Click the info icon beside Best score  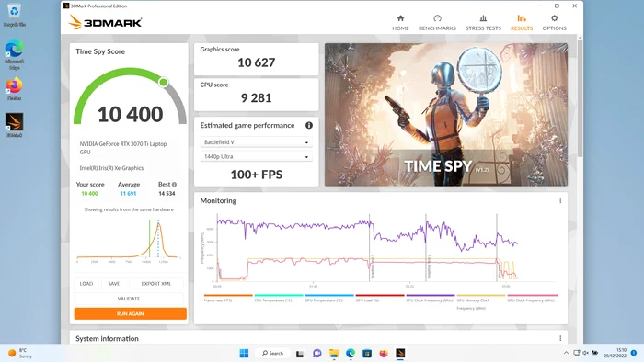[174, 185]
